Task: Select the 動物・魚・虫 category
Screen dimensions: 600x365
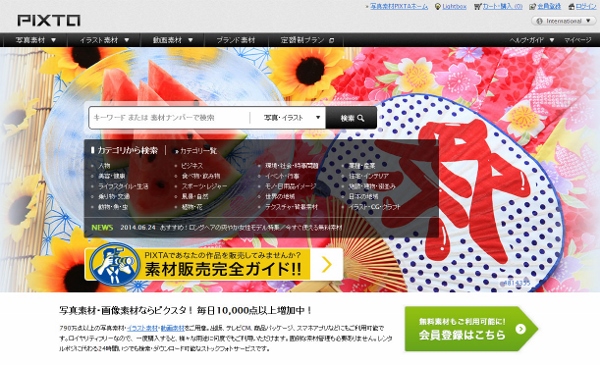Action: (x=113, y=207)
